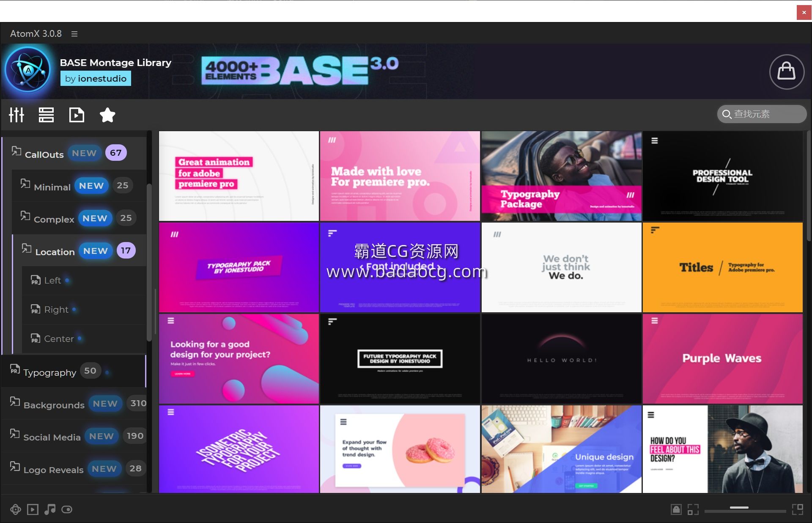This screenshot has width=812, height=523.
Task: Select the 'Future Typography Pack' thumbnail
Action: 400,359
